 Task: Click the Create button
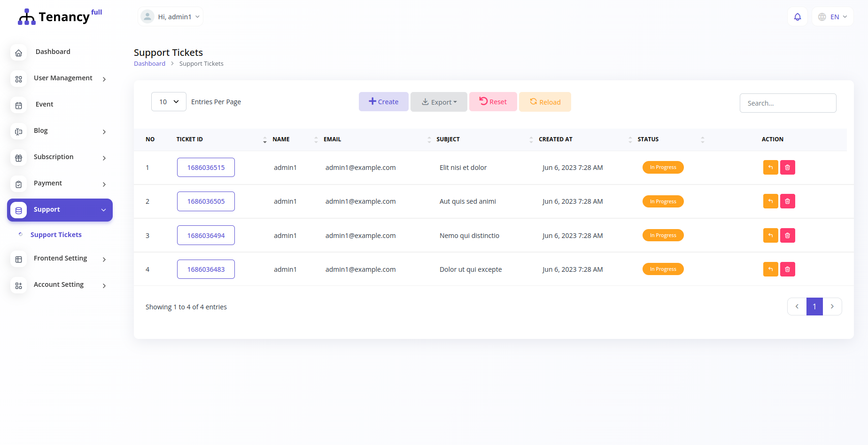383,102
